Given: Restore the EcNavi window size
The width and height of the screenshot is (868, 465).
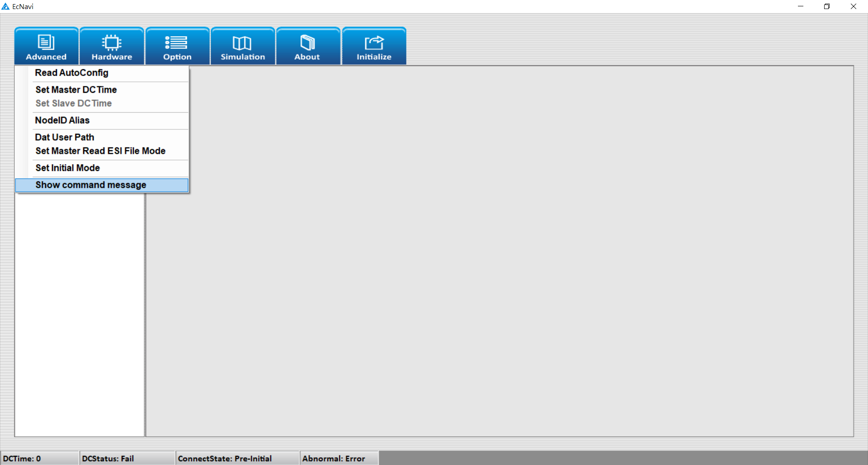Looking at the screenshot, I should coord(826,6).
